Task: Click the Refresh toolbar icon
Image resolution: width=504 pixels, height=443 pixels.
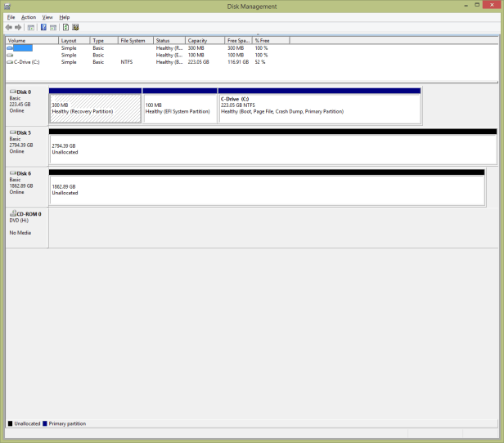Action: click(x=65, y=27)
